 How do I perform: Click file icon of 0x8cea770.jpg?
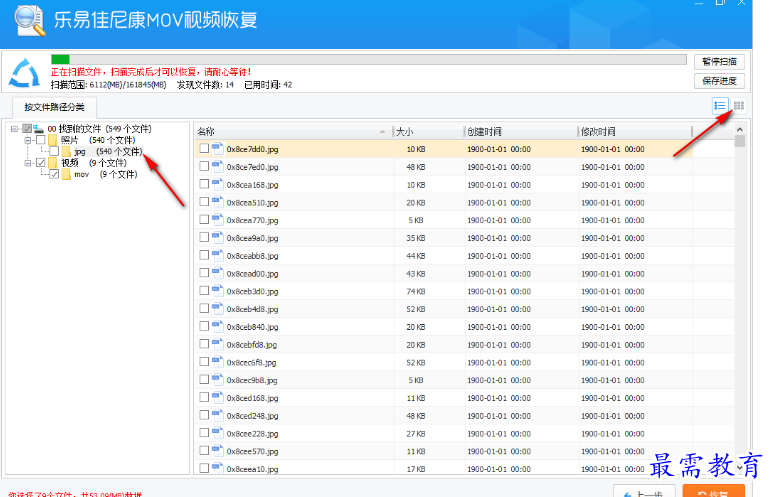(217, 220)
